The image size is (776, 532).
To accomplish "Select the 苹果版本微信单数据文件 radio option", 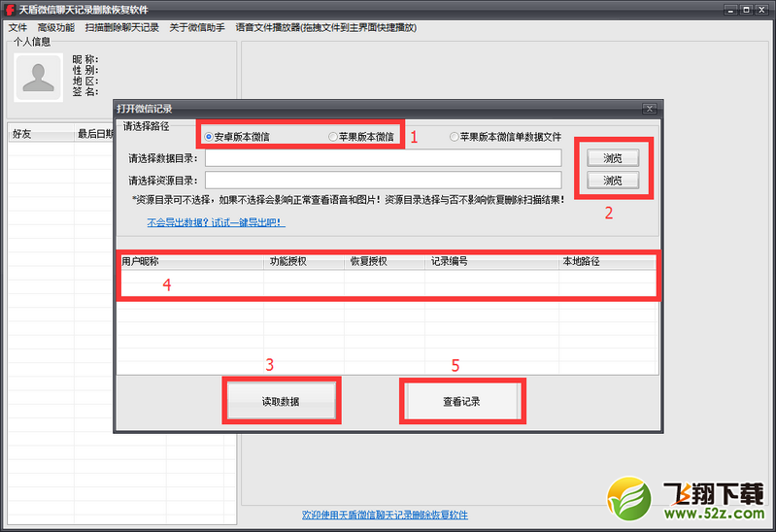I will click(x=505, y=137).
